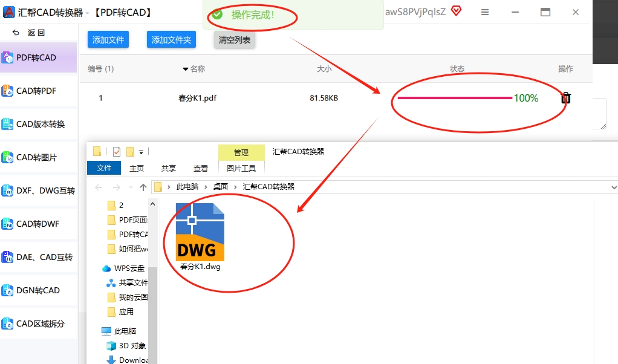Image resolution: width=618 pixels, height=364 pixels.
Task: Select DAE、CAD互转 in the sidebar
Action: (38, 257)
